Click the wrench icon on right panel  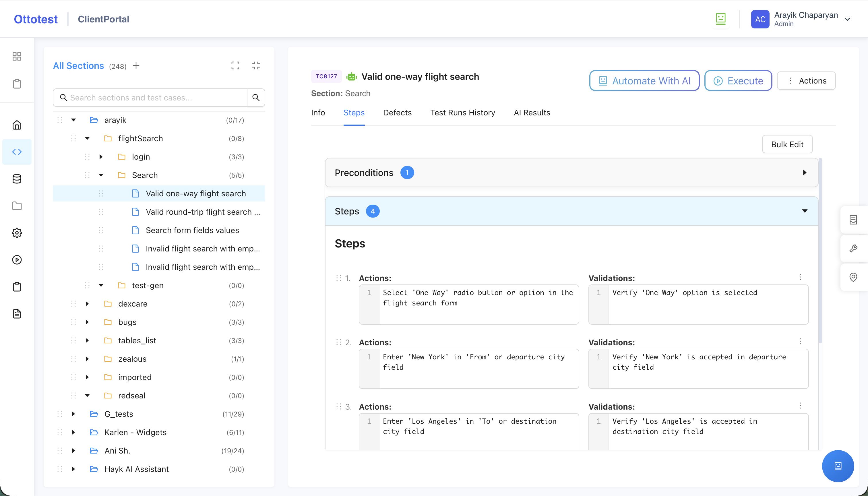(x=853, y=248)
